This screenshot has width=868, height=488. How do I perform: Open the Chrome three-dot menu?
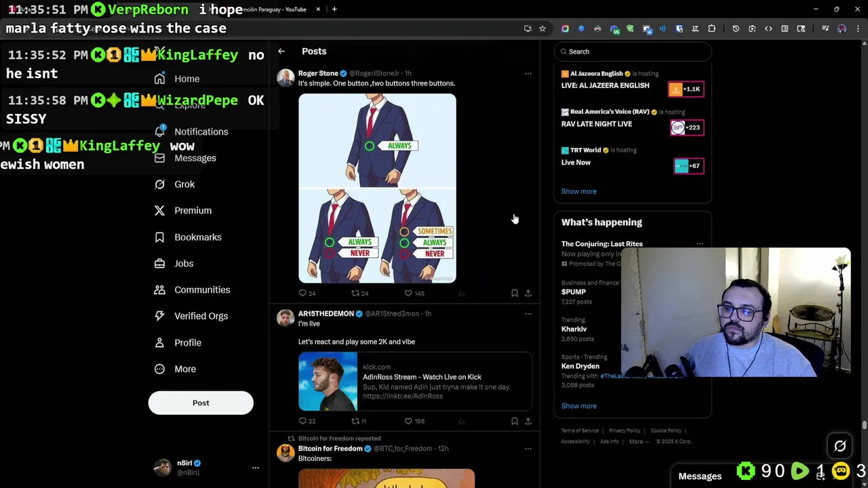(x=859, y=28)
